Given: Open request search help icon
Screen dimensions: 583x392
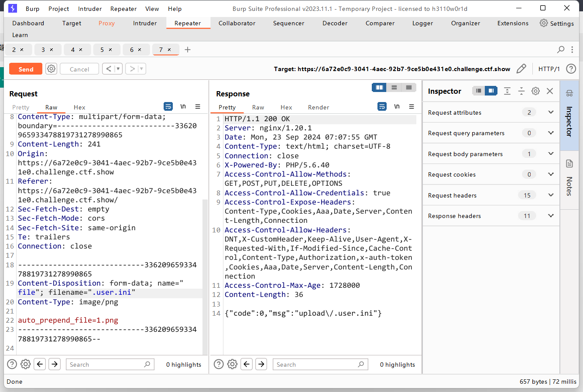Looking at the screenshot, I should click(12, 364).
